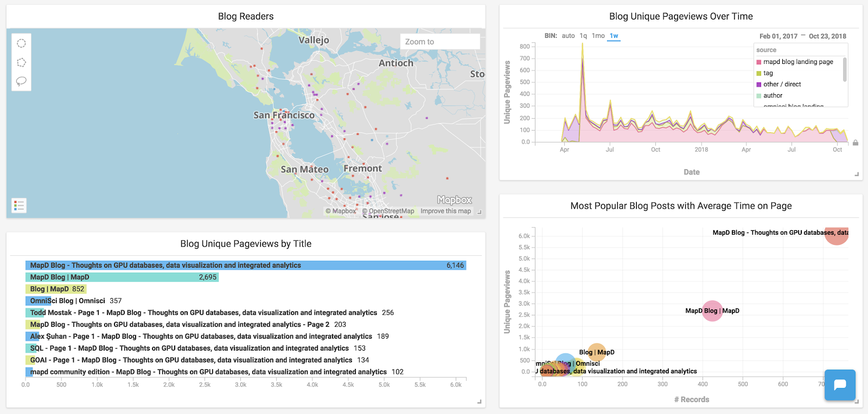Select the 6,146 pageviews MapD Blog bar

click(246, 266)
